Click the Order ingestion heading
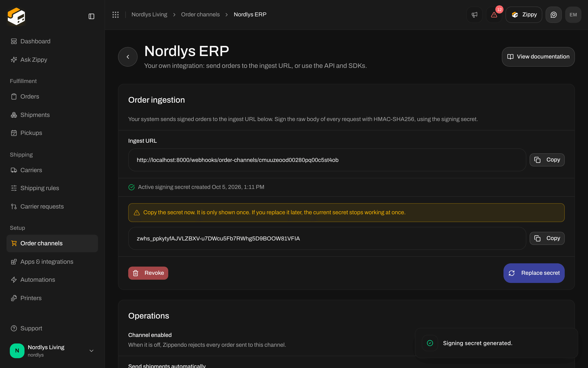Screen dimensions: 588x368 156,100
